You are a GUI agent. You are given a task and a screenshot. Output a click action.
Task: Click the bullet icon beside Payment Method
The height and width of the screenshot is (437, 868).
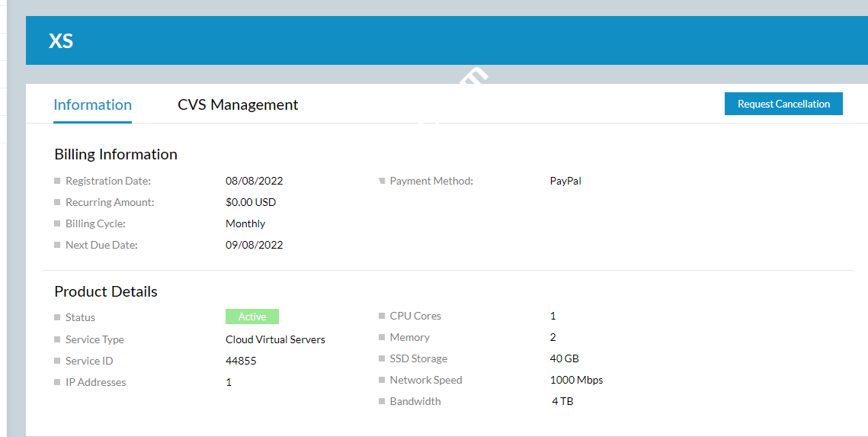382,182
